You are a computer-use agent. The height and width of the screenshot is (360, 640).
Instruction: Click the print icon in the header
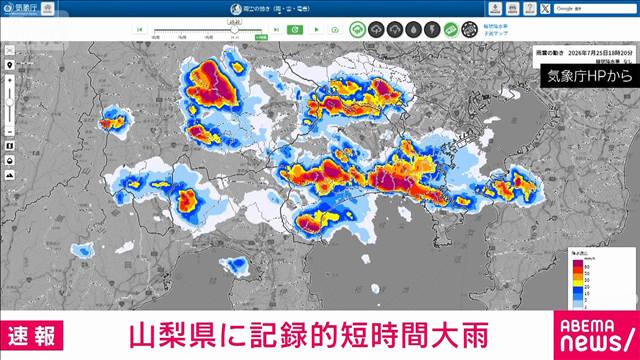tap(513, 8)
